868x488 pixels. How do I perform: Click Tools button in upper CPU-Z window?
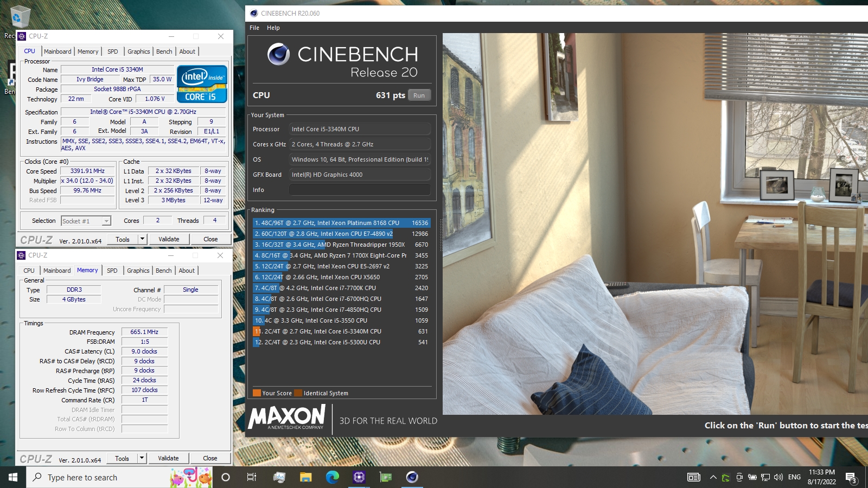tap(123, 239)
